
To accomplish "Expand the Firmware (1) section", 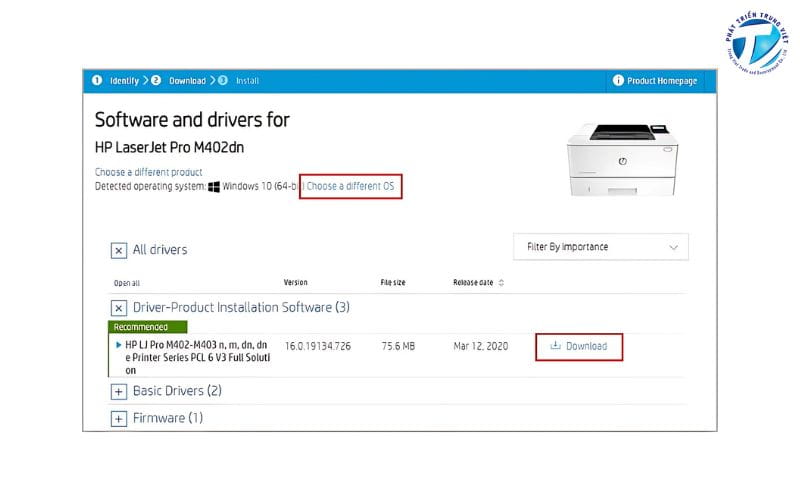I will 118,418.
